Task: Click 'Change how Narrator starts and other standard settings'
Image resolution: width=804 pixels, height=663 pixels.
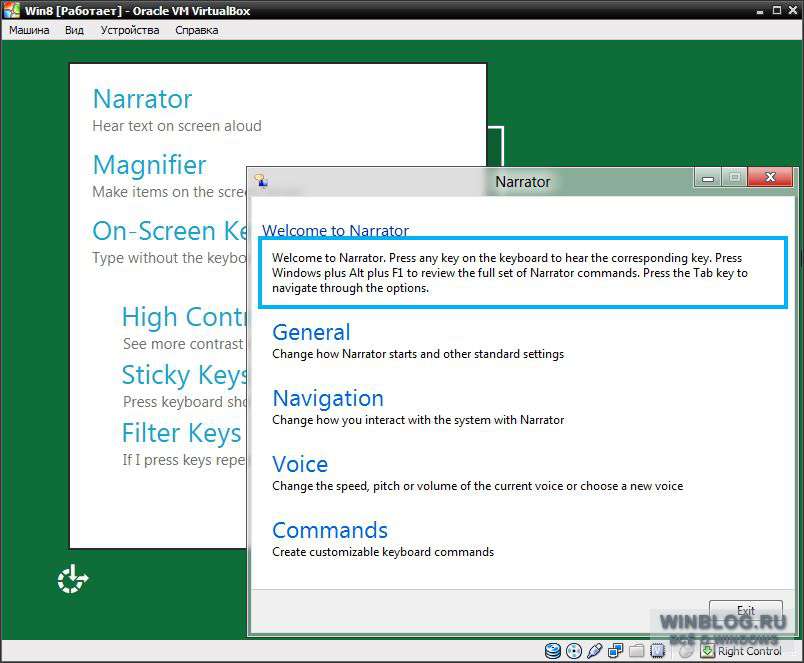Action: 418,354
